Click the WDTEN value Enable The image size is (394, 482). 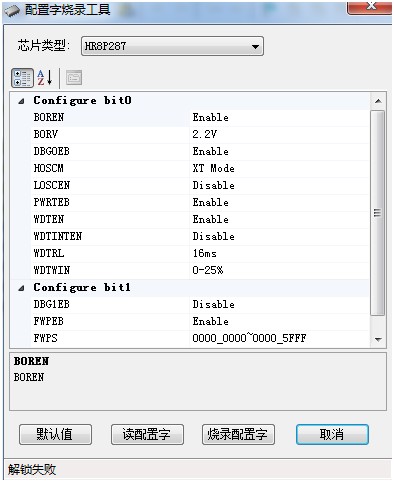coord(211,220)
